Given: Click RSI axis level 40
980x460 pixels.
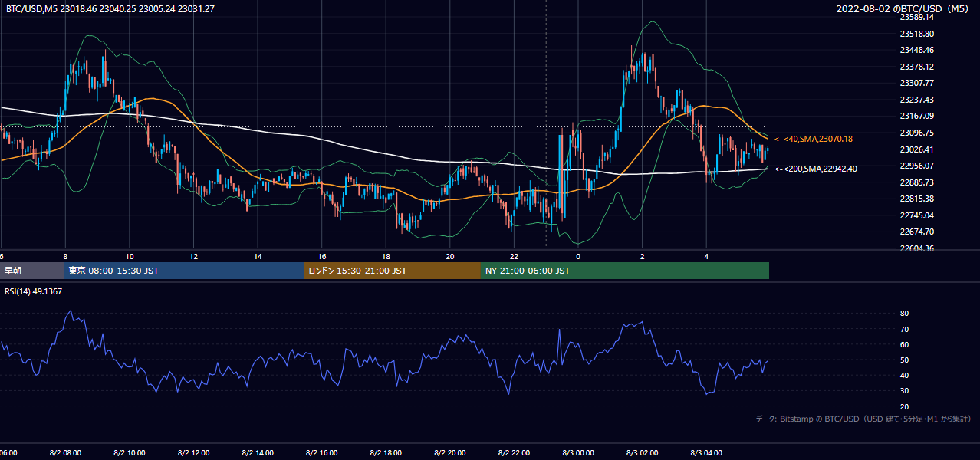Looking at the screenshot, I should click(x=904, y=375).
